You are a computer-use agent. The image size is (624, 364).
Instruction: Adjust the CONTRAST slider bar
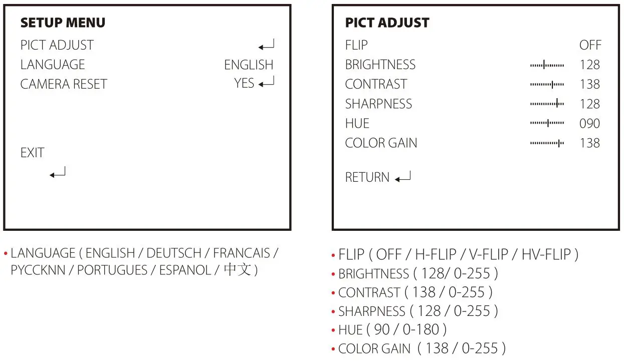pos(547,85)
